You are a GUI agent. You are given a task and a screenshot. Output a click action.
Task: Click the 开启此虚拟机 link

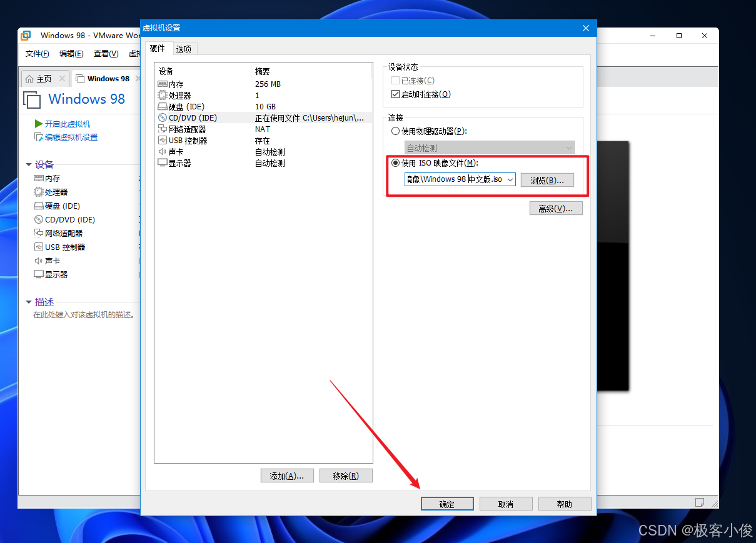coord(68,124)
